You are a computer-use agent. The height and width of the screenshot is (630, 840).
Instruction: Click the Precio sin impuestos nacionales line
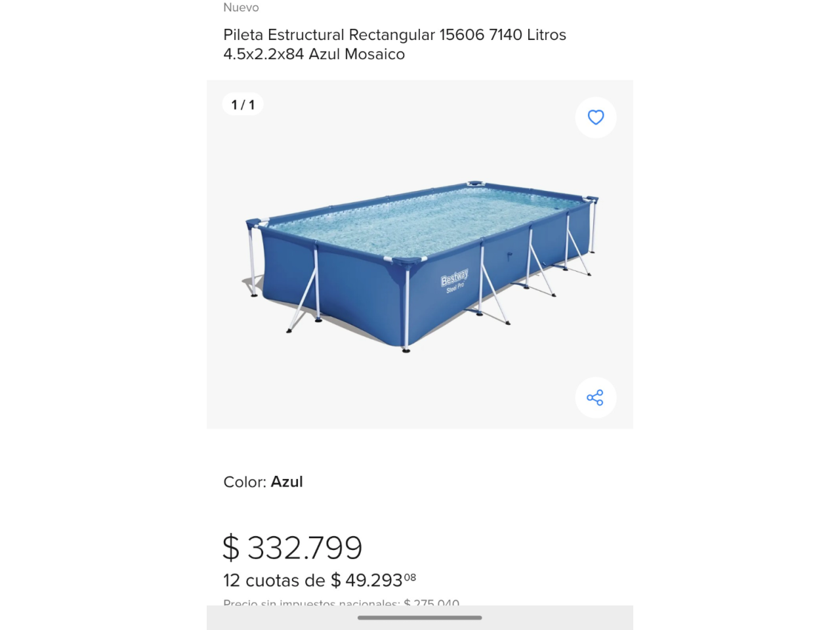tap(341, 602)
